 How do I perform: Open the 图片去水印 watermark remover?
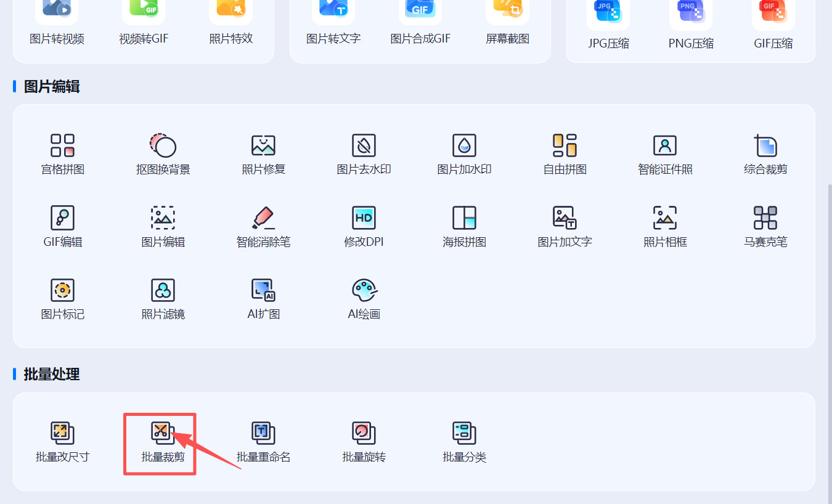[364, 153]
